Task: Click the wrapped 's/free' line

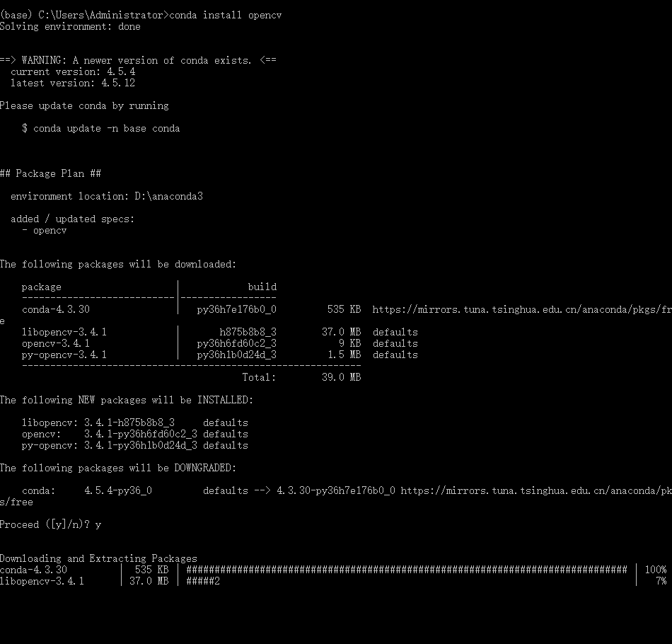Action: click(x=17, y=502)
